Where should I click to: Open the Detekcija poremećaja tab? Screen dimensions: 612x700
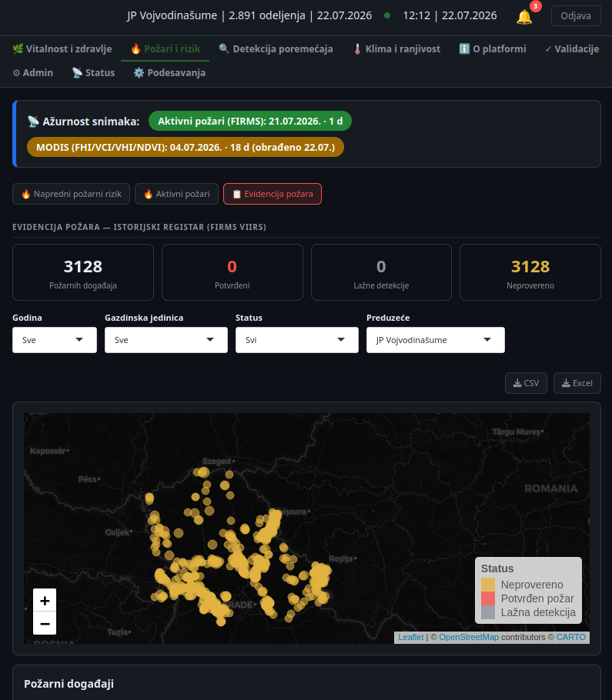276,49
